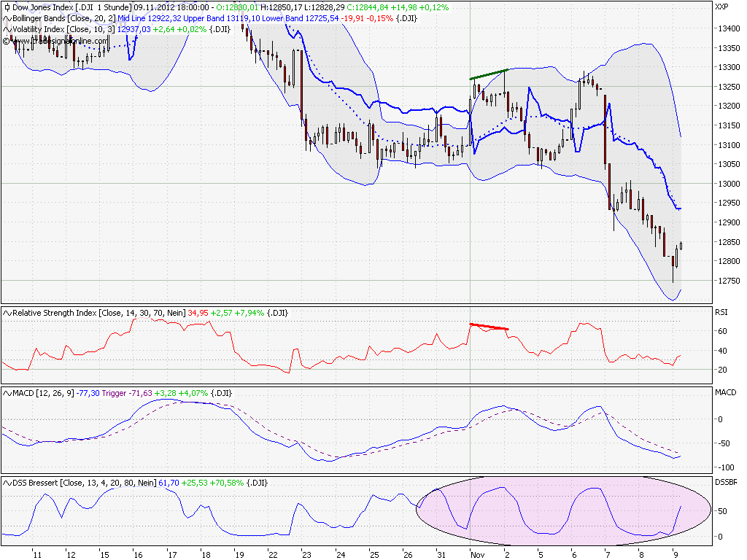Expand the MACD indicator settings label
This screenshot has width=747, height=560.
40,392
